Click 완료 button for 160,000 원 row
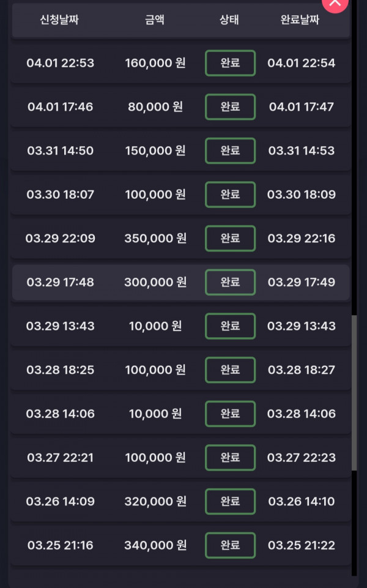 [230, 63]
